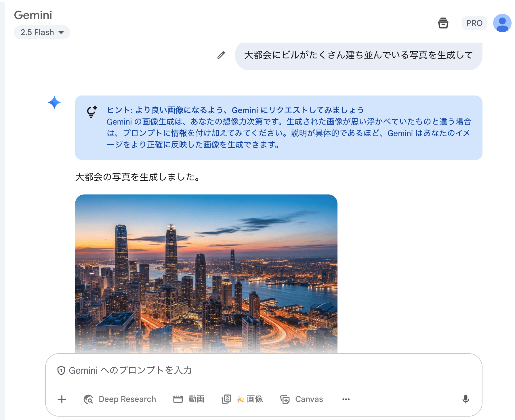Click the ヒント banner heading text
This screenshot has width=515, height=420.
point(235,110)
